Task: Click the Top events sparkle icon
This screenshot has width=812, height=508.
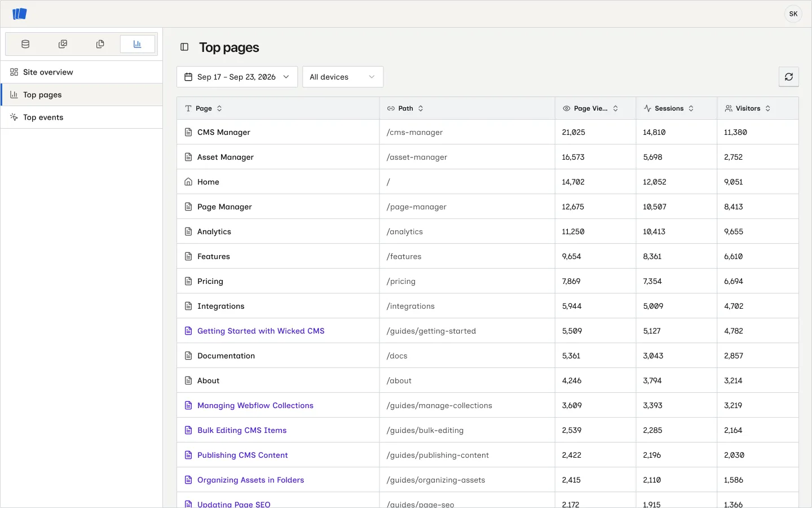Action: click(14, 117)
